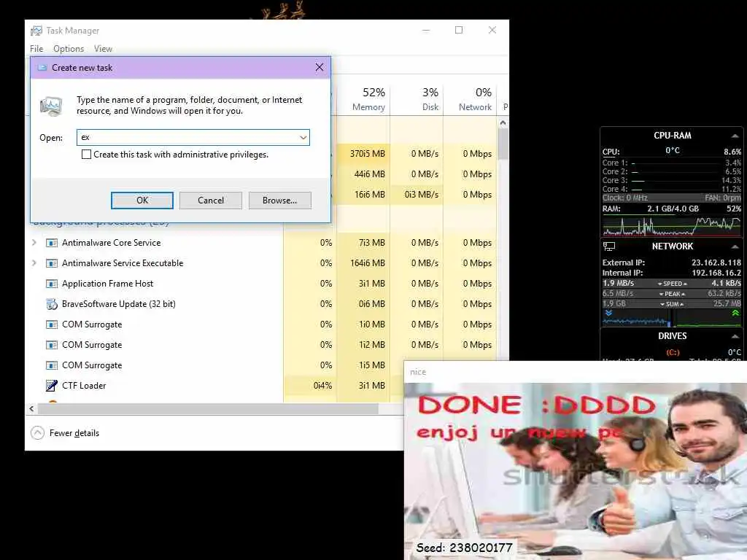
Task: Click the Create new task dialog title icon
Action: [42, 68]
